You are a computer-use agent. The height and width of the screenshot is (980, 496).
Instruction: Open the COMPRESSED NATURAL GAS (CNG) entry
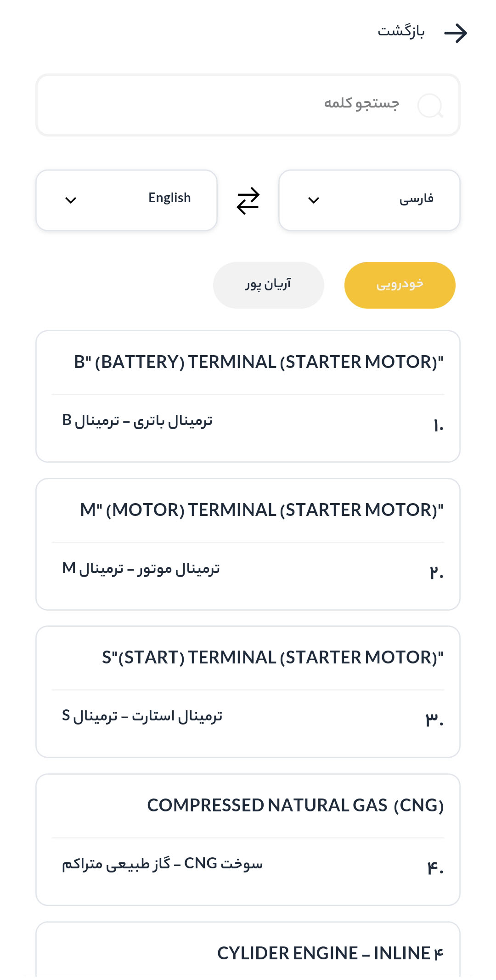point(295,805)
